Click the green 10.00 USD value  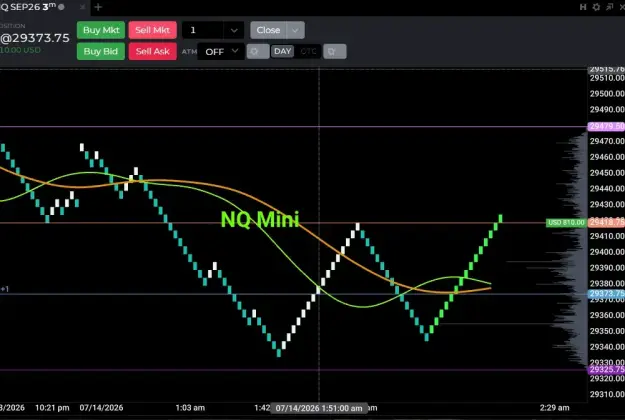coord(20,50)
